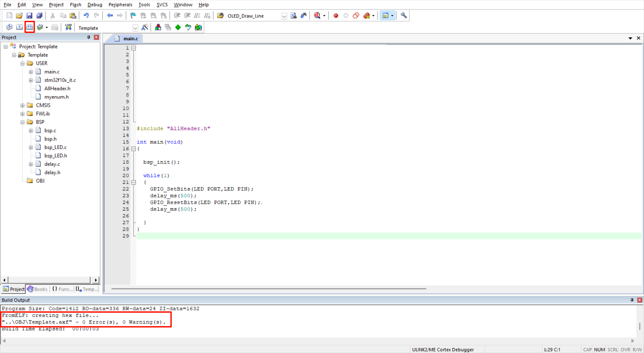
Task: Open Options for Target with the magic wand icon
Action: (145, 27)
